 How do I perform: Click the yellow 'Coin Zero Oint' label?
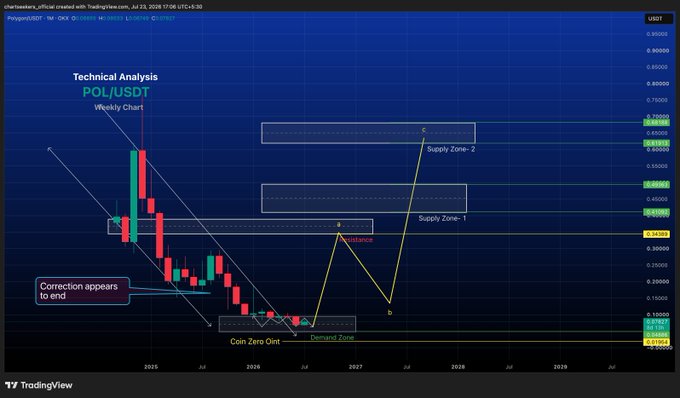pyautogui.click(x=255, y=342)
